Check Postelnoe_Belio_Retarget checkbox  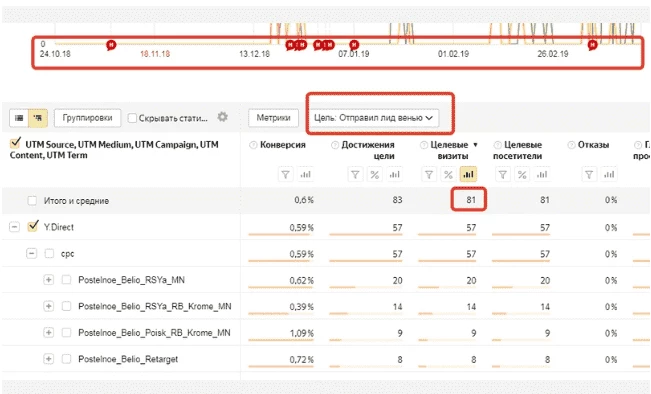pyautogui.click(x=66, y=359)
